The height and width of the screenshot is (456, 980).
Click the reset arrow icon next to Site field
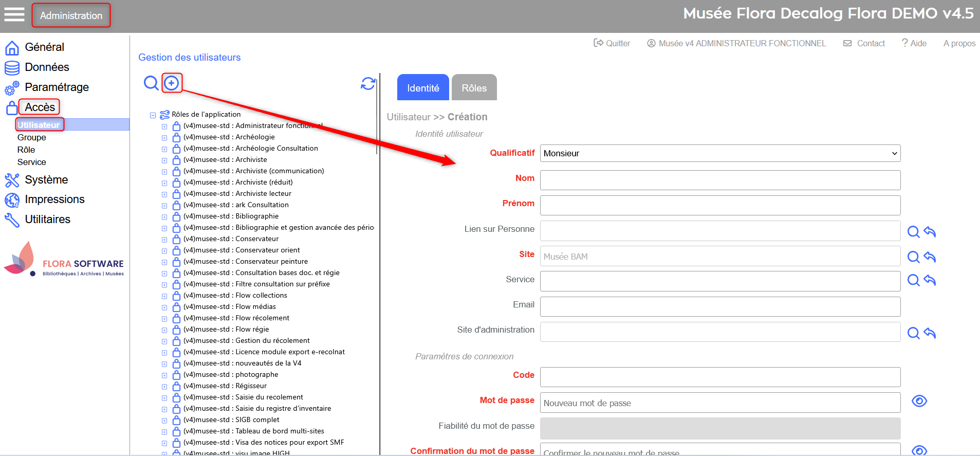point(930,257)
